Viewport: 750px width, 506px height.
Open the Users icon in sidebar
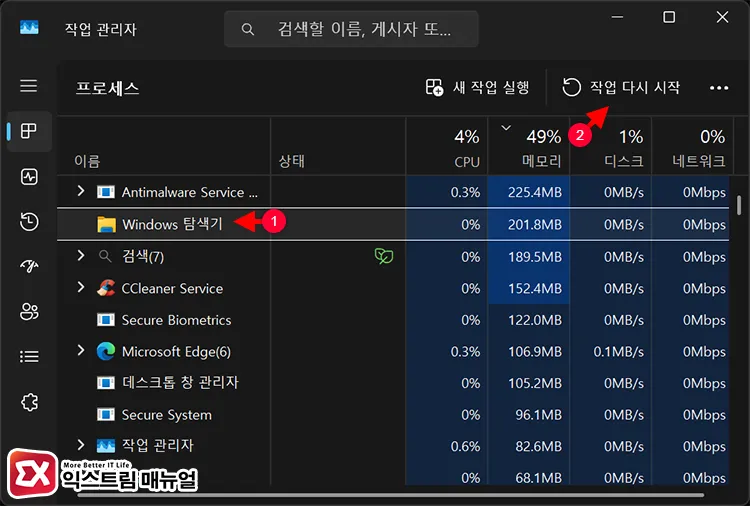29,311
